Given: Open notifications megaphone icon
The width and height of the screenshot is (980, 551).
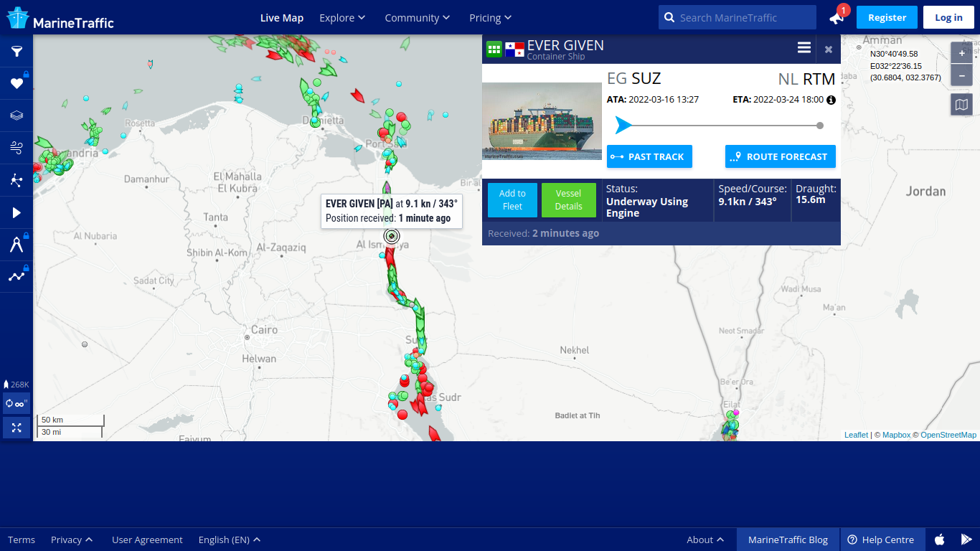Looking at the screenshot, I should point(837,18).
